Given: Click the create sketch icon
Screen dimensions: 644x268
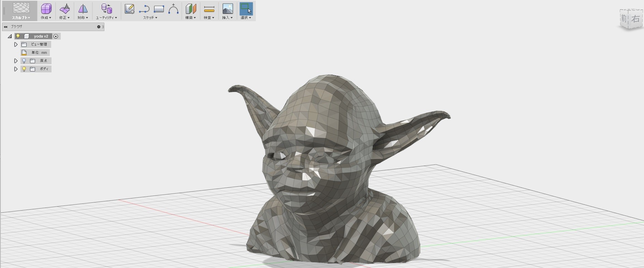Looking at the screenshot, I should pyautogui.click(x=129, y=9).
